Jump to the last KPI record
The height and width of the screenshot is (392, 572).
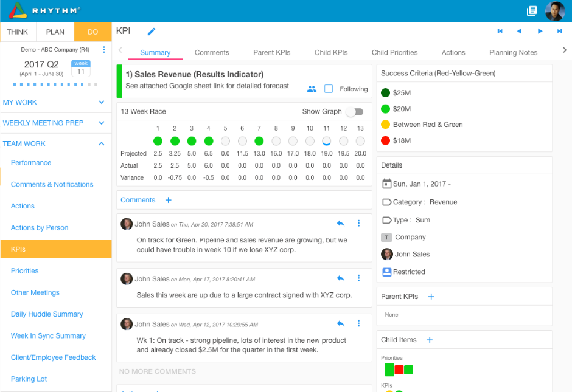point(559,32)
